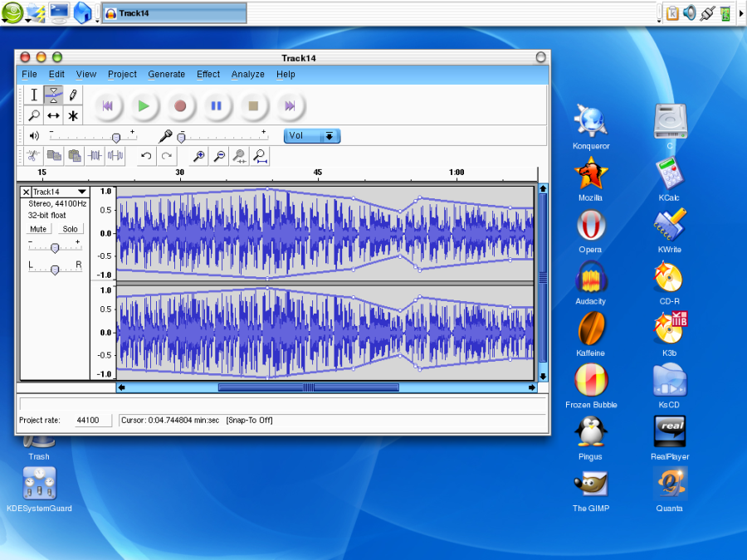This screenshot has width=747, height=560.
Task: Click the 1:00 mark on timeline ruler
Action: [x=456, y=173]
